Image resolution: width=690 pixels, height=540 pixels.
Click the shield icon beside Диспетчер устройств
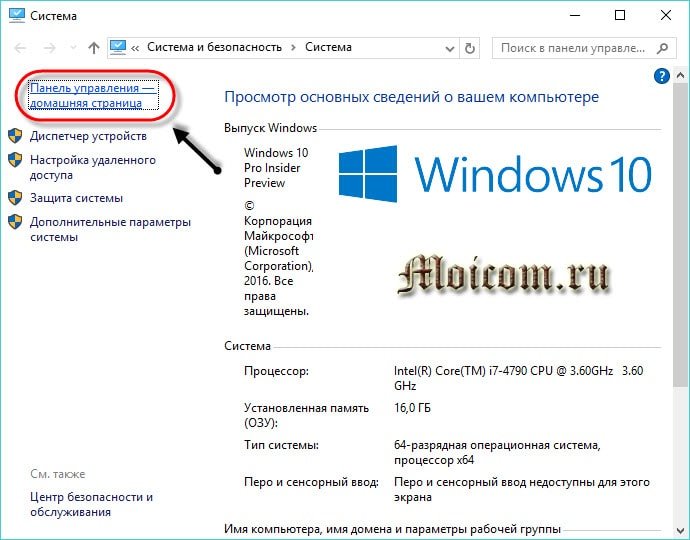[15, 136]
